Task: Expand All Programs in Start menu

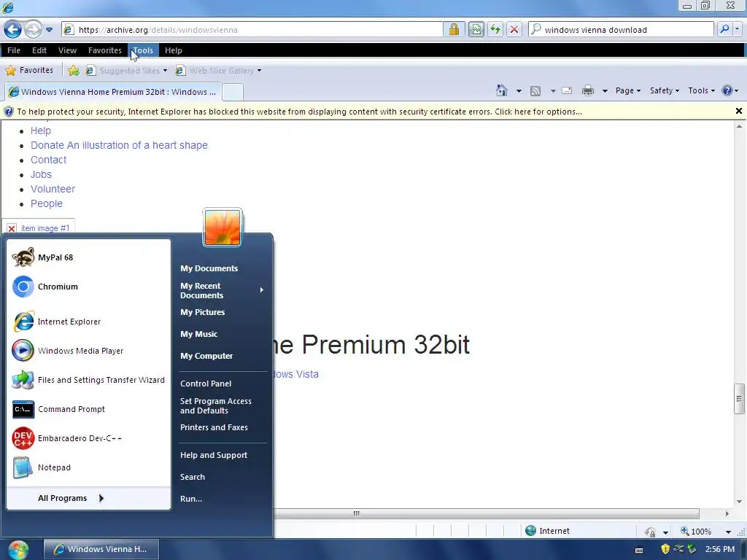Action: (88, 498)
